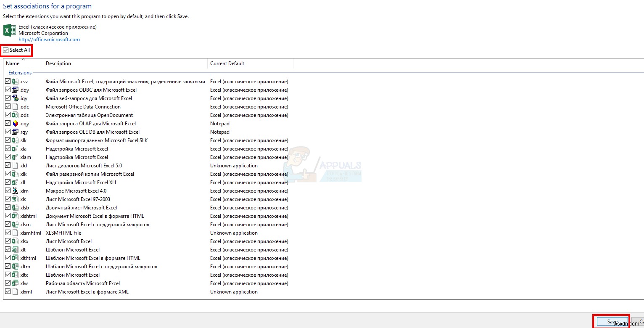This screenshot has width=644, height=328.
Task: Toggle the Select All checkbox
Action: [5, 50]
